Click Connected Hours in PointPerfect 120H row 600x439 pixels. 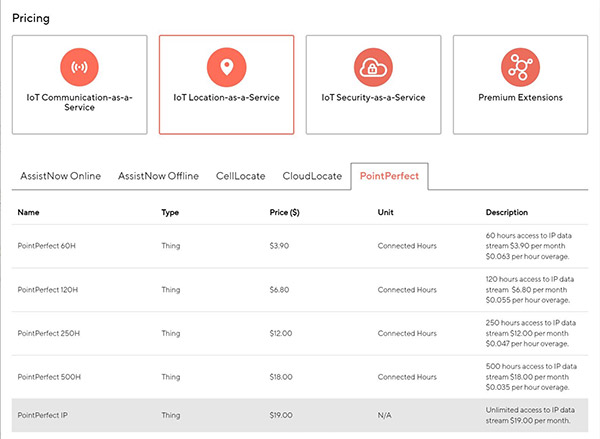coord(407,290)
